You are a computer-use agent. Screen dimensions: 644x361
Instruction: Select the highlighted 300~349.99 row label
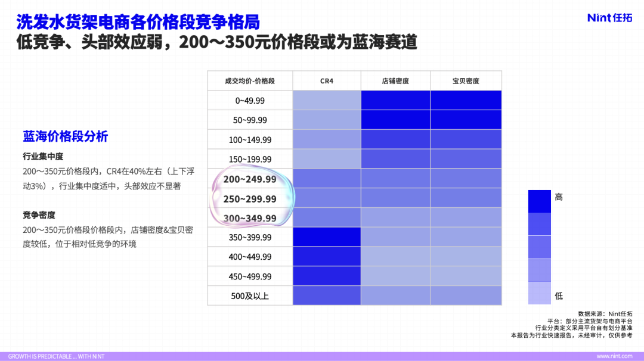250,218
